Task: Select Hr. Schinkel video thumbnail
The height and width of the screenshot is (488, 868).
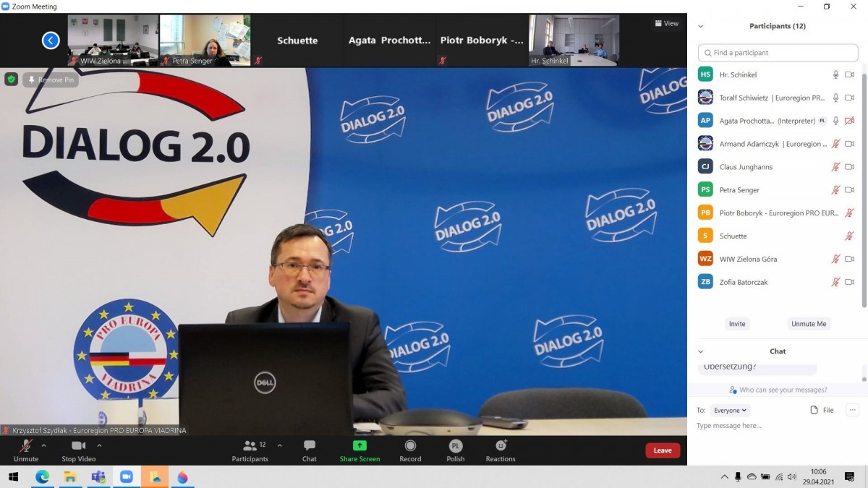Action: (574, 40)
